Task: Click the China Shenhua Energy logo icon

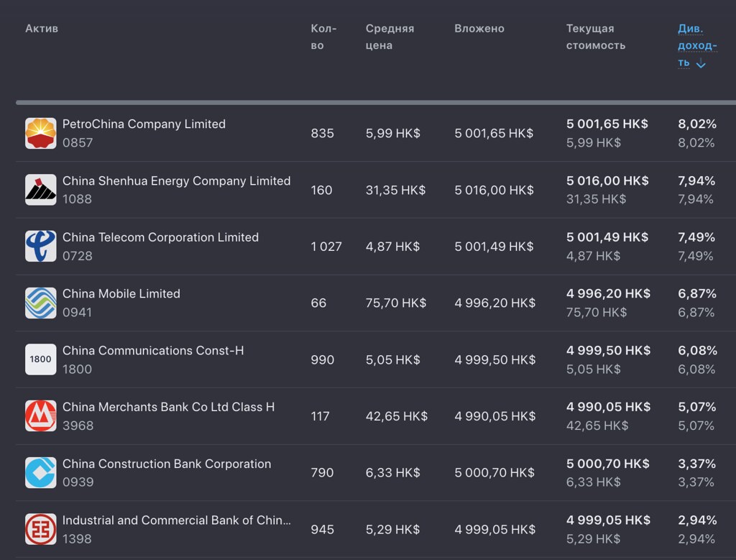Action: coord(40,190)
